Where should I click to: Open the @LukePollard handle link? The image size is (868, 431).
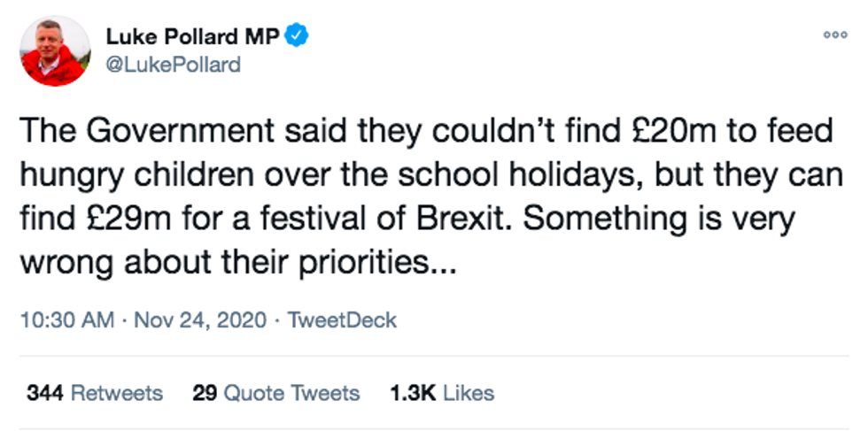click(174, 65)
